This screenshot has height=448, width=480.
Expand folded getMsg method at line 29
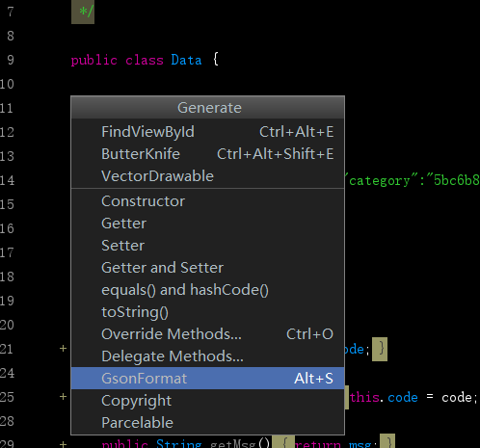point(63,444)
